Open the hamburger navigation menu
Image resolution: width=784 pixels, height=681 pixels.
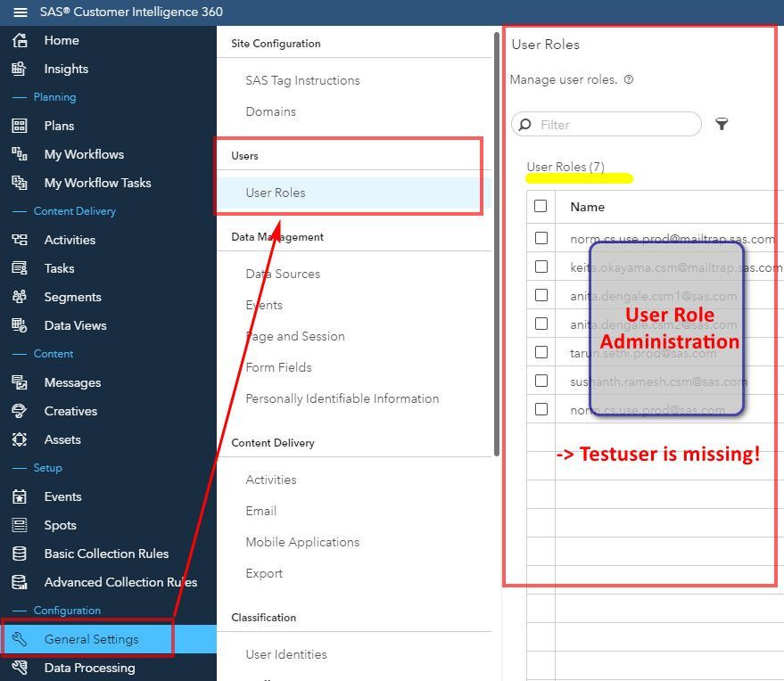tap(20, 12)
